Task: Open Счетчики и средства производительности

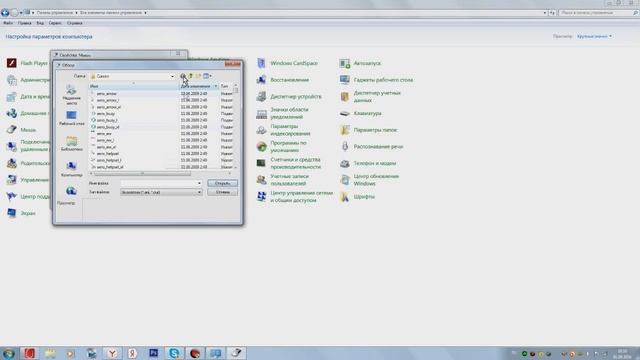Action: [x=289, y=163]
